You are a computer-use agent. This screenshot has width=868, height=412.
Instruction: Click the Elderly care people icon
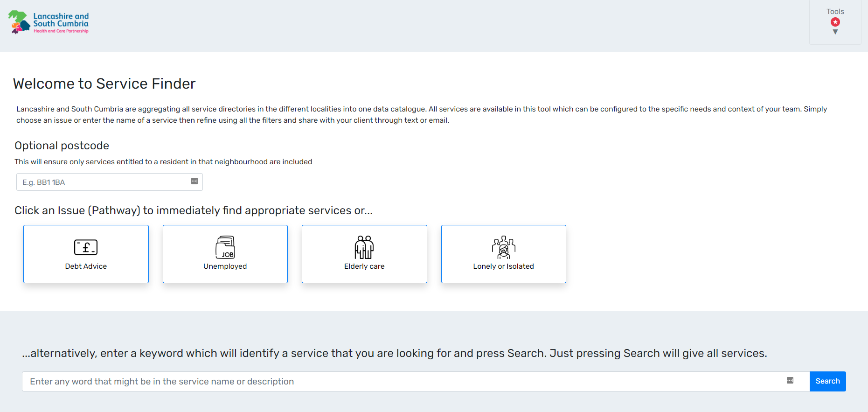[364, 247]
